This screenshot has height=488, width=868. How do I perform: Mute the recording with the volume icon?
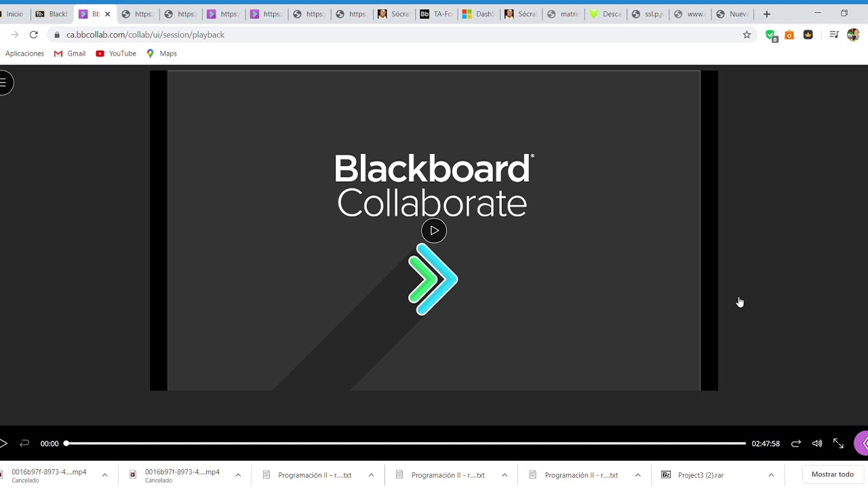click(817, 443)
